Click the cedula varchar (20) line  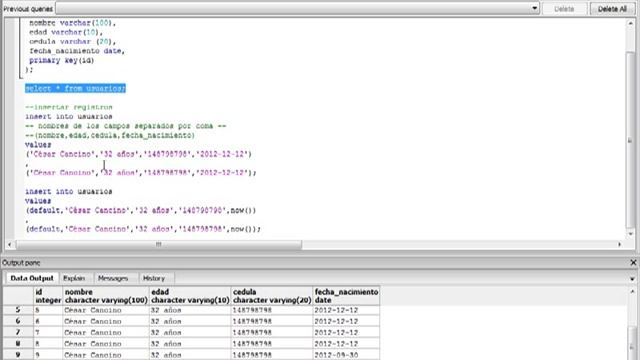(72, 42)
